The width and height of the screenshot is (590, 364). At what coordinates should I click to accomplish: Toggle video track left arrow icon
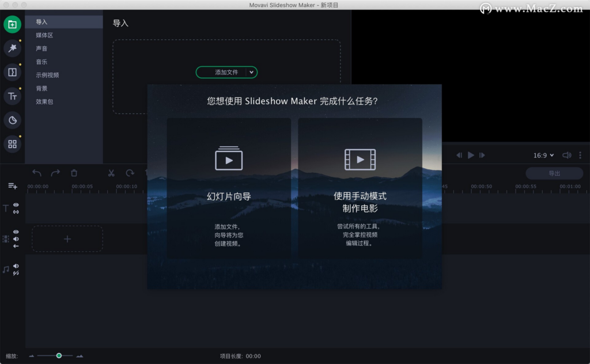[16, 247]
